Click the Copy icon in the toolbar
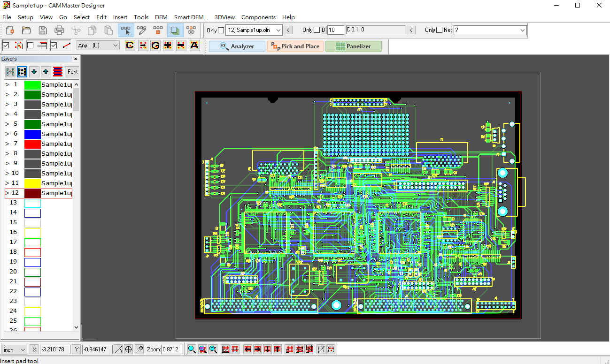 pyautogui.click(x=92, y=30)
